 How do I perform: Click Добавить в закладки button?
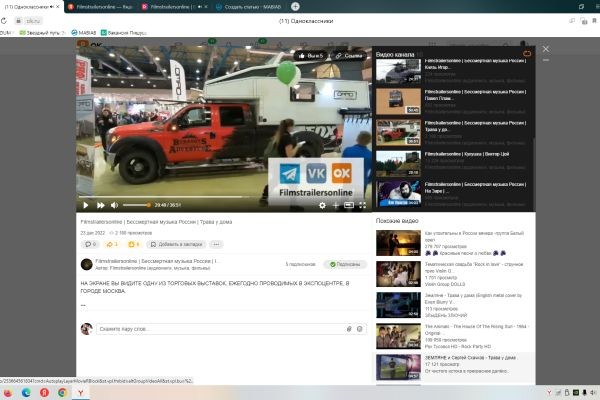coord(176,244)
